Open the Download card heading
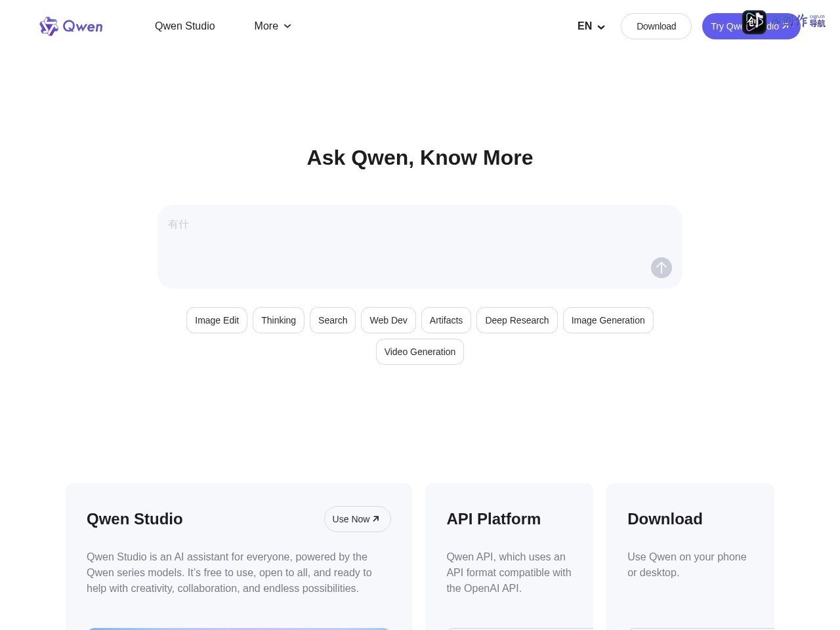 665,519
